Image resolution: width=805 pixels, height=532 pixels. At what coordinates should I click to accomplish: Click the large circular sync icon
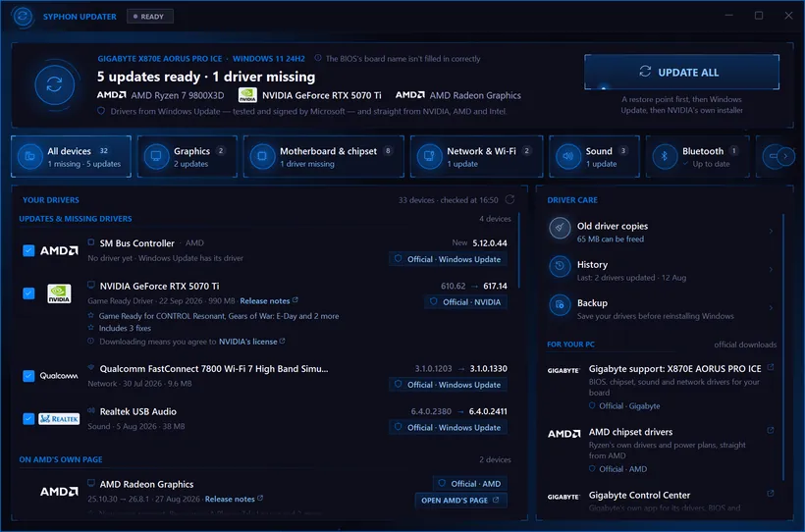click(54, 84)
